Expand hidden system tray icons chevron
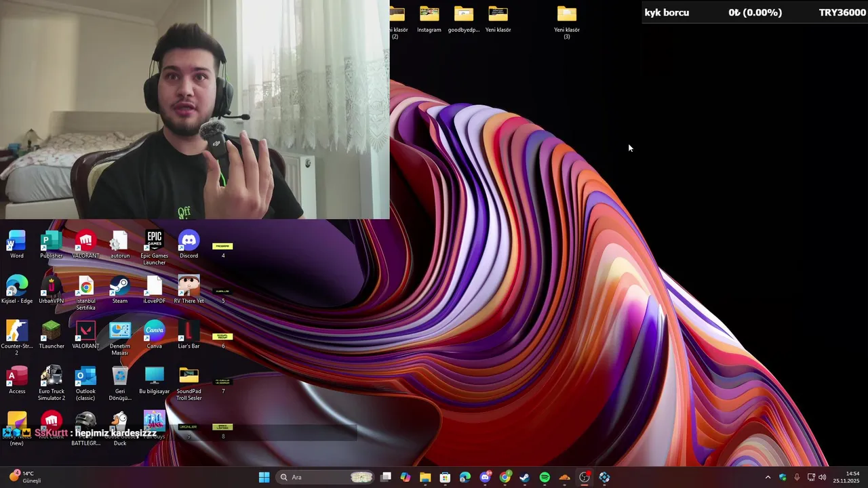Image resolution: width=868 pixels, height=488 pixels. click(x=768, y=477)
